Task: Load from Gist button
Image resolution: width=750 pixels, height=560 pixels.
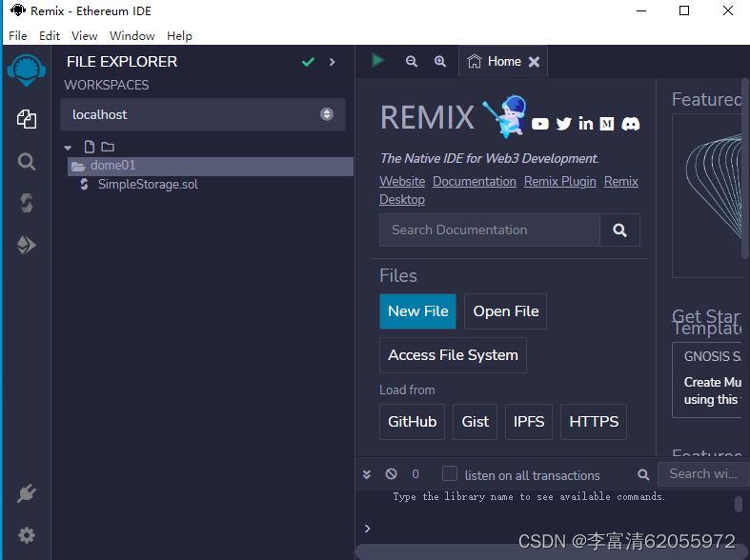Action: point(475,422)
